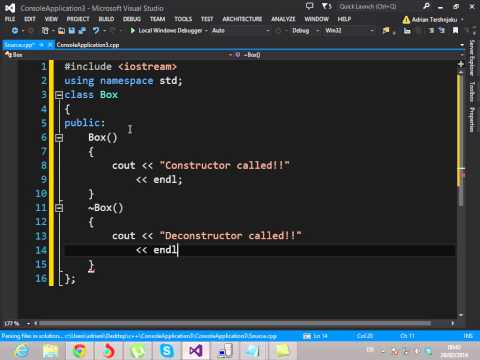The image size is (480, 360).
Task: Open the DEBUG menu
Action: [x=132, y=19]
